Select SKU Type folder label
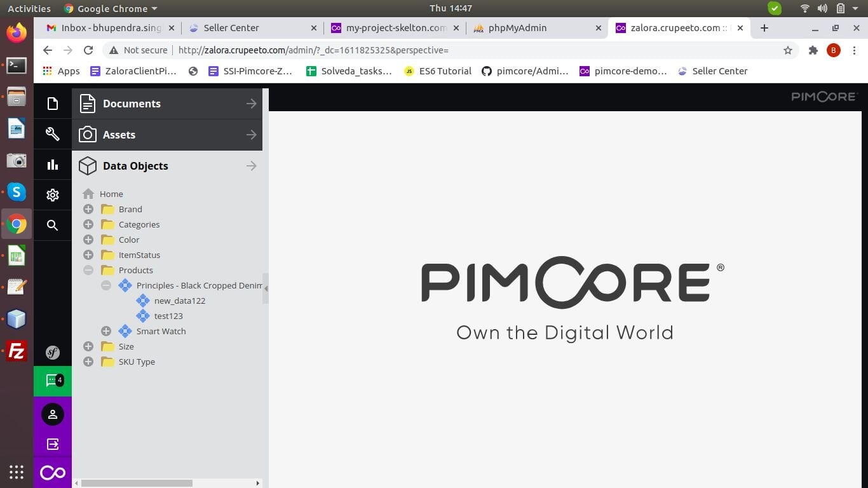The height and width of the screenshot is (488, 868). pos(137,362)
